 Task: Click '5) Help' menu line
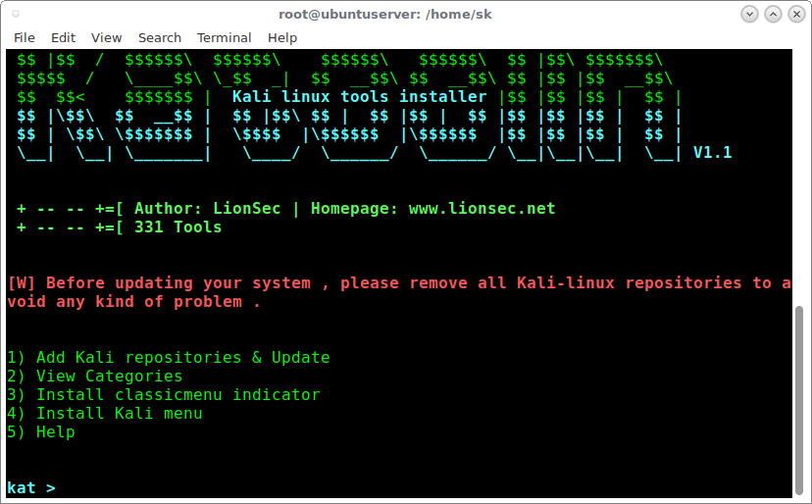tap(41, 432)
